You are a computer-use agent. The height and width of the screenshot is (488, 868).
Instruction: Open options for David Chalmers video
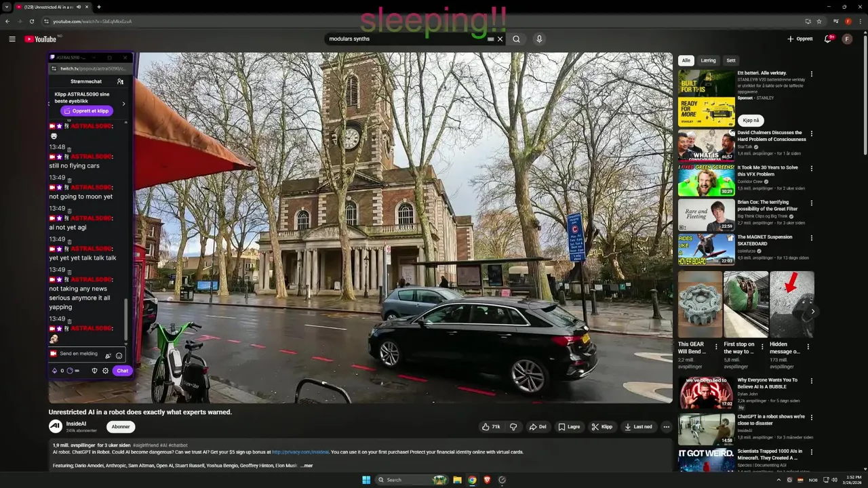click(x=811, y=134)
